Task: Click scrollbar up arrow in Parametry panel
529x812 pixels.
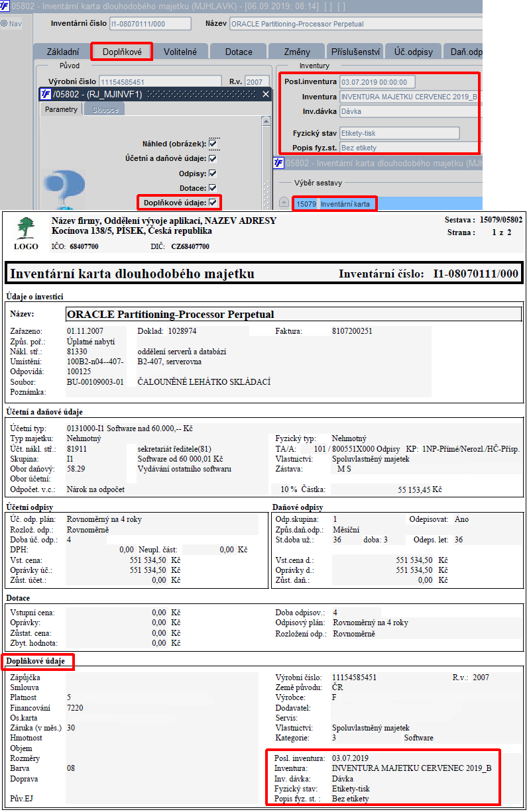Action: point(266,122)
